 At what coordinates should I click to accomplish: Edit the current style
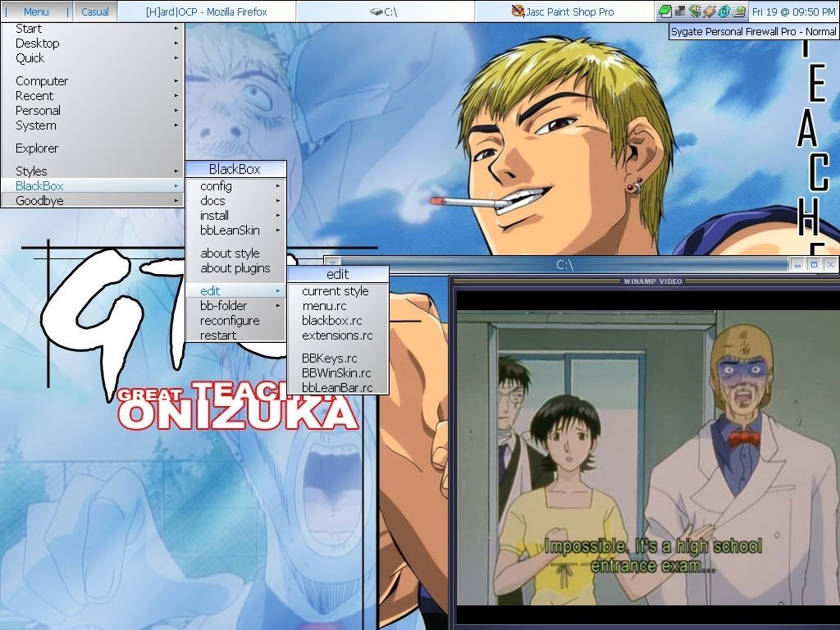[x=338, y=291]
